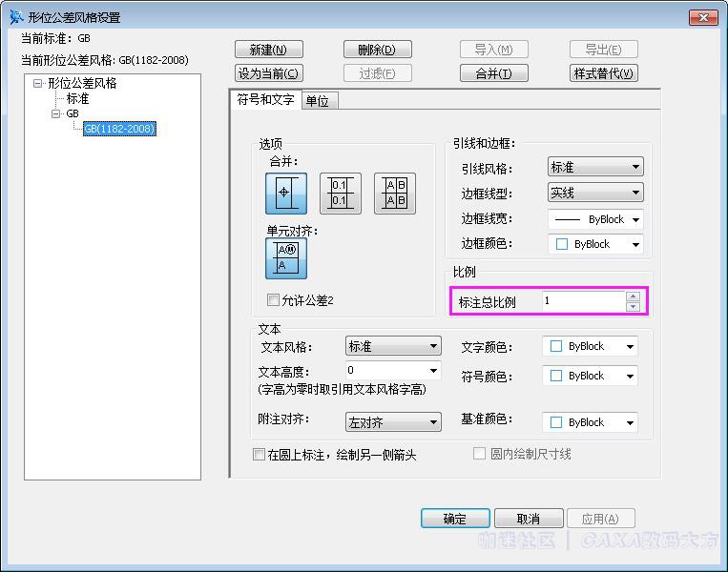This screenshot has width=728, height=572.
Task: Expand the 文本风格 dropdown
Action: point(393,347)
